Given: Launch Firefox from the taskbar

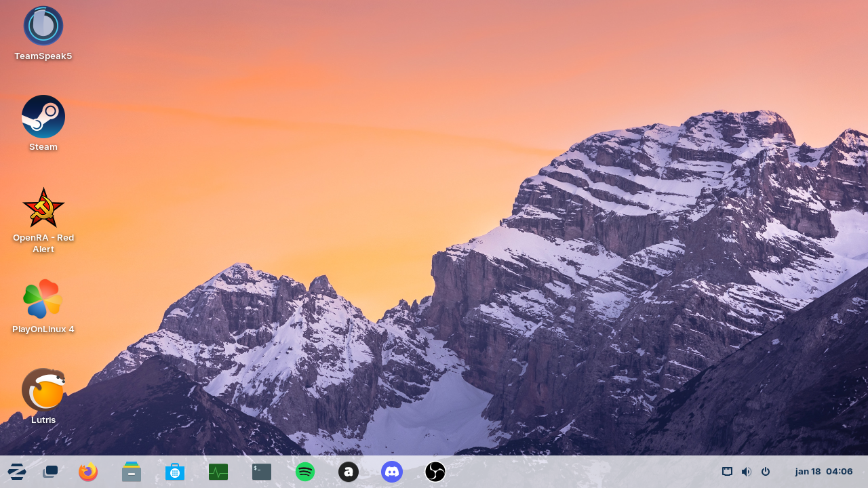Looking at the screenshot, I should click(x=88, y=472).
